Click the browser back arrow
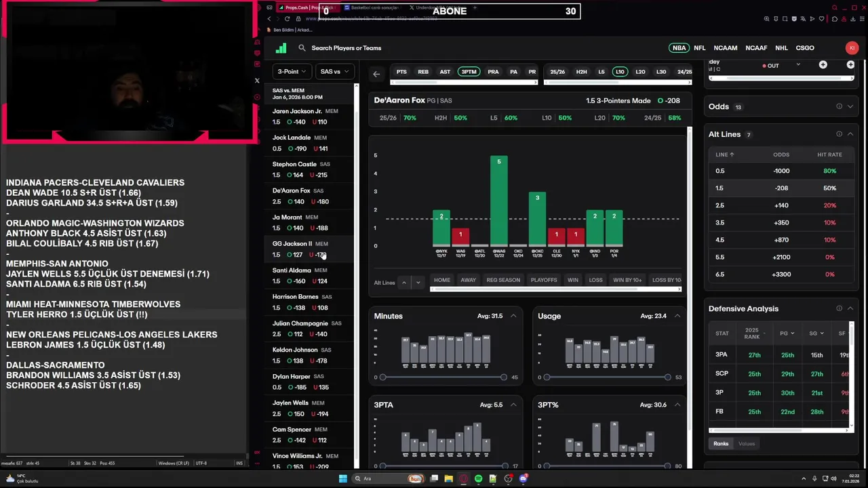 (269, 19)
